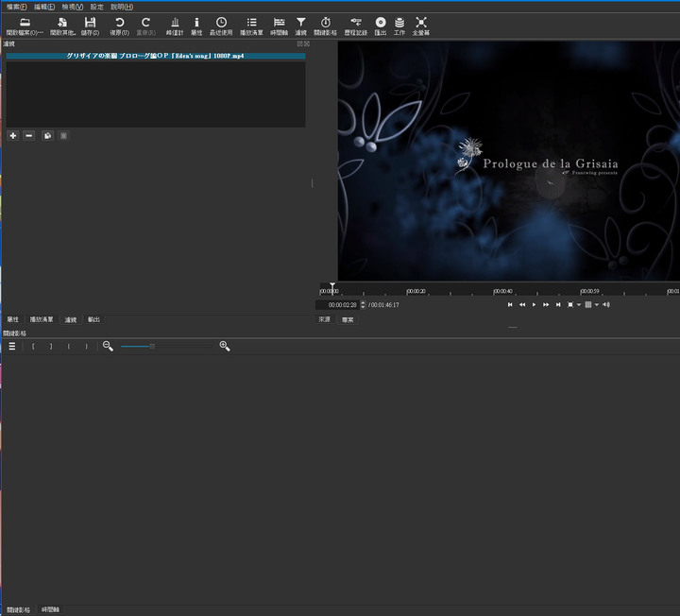Expand the grid options dropdown arrow
This screenshot has width=680, height=616.
click(x=597, y=305)
